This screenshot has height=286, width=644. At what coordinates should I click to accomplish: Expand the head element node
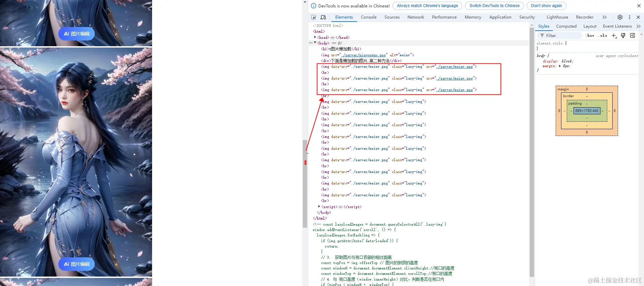(315, 37)
